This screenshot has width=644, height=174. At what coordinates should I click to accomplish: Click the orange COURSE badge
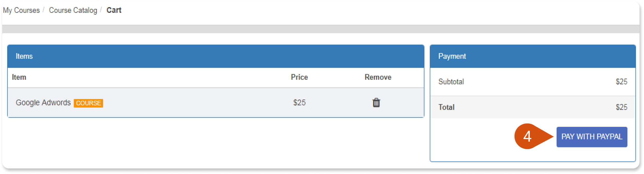(88, 103)
